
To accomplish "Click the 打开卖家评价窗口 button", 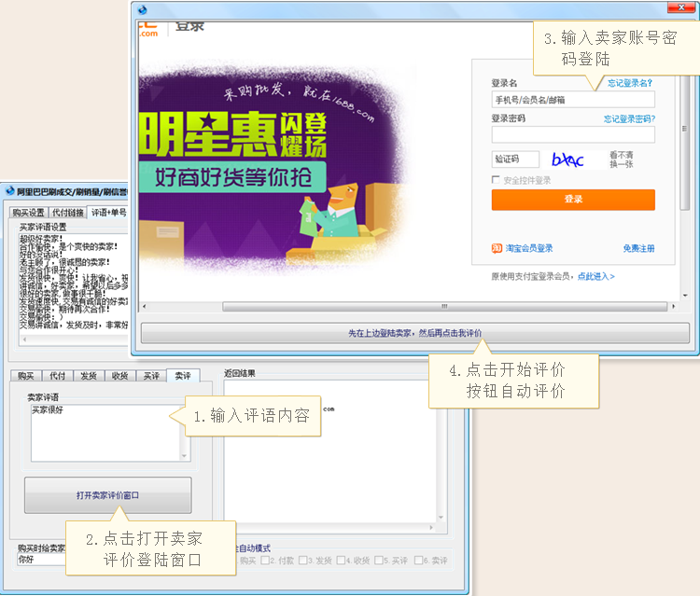I will click(x=108, y=495).
